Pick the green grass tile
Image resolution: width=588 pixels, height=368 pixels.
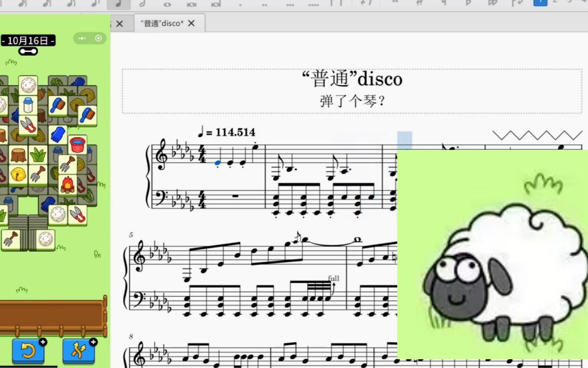click(x=38, y=155)
